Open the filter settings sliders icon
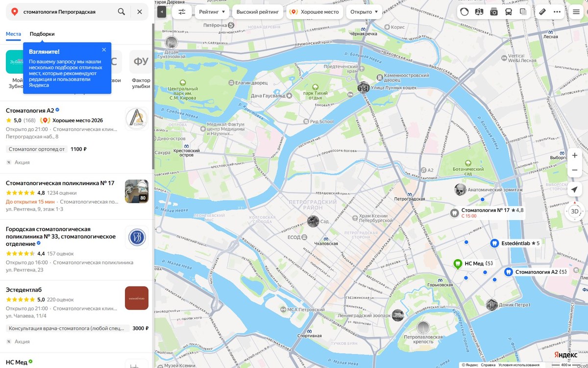 (182, 12)
